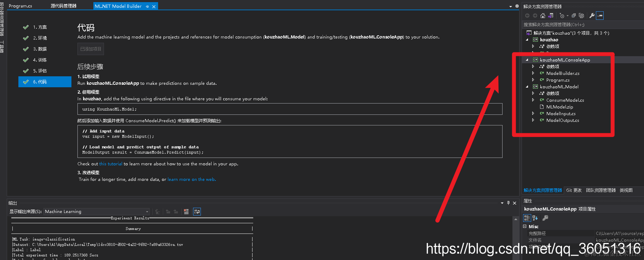The width and height of the screenshot is (644, 260).
Task: Click the find message in code icon in Output
Action: [x=158, y=212]
